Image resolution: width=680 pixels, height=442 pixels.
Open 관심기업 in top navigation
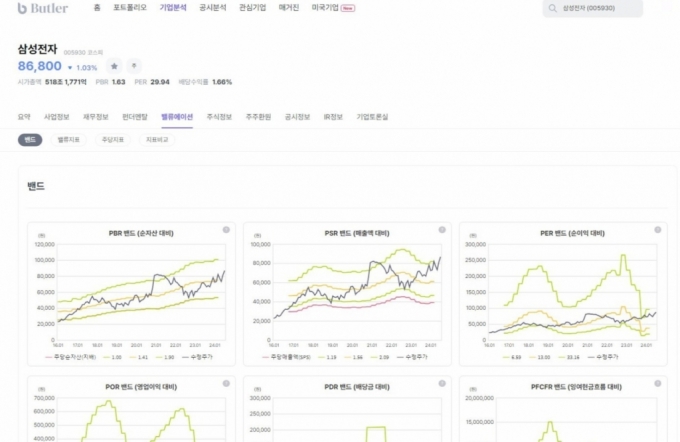pos(252,8)
